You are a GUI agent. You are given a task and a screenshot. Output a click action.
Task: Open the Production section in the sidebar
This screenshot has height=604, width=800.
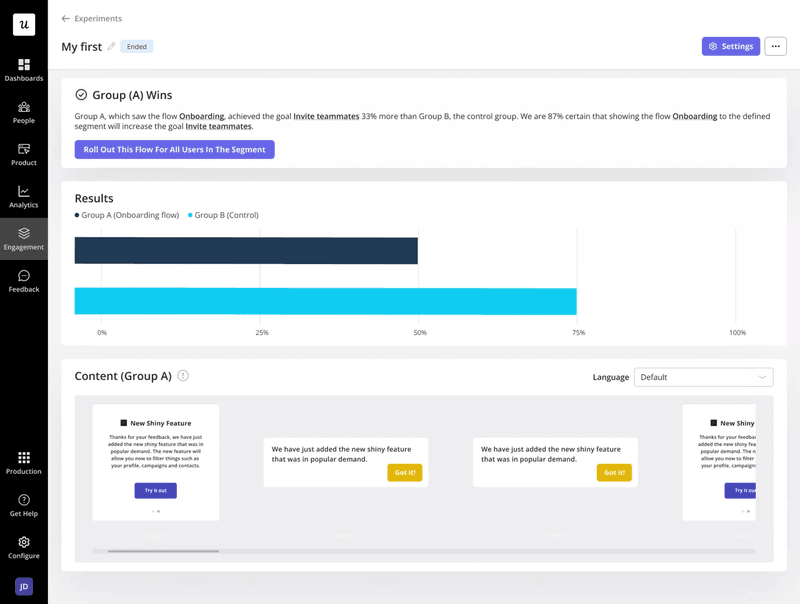pyautogui.click(x=23, y=464)
